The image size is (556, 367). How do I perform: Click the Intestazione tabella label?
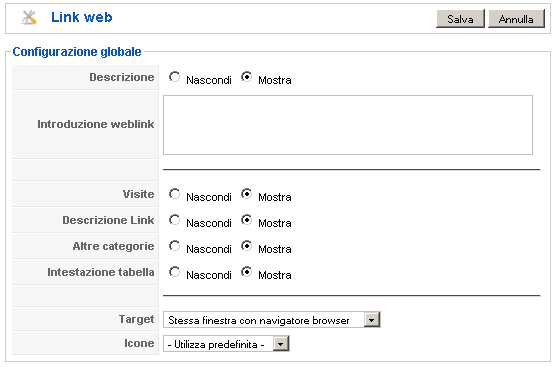(101, 272)
